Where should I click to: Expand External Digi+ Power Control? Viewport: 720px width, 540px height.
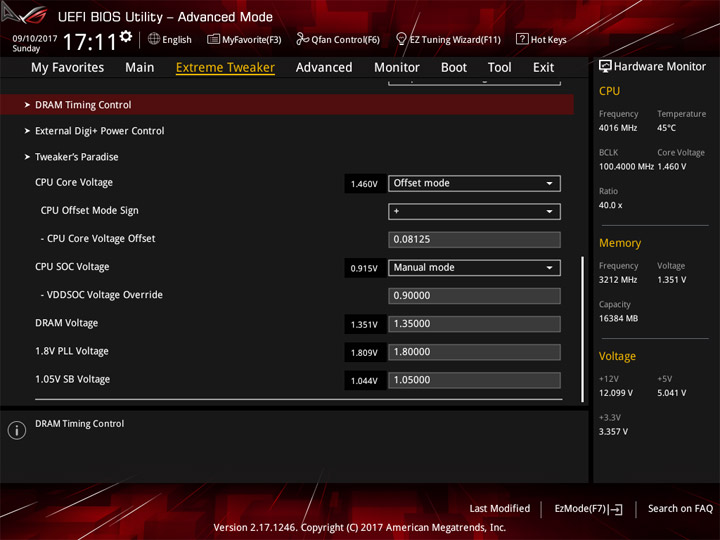[99, 131]
